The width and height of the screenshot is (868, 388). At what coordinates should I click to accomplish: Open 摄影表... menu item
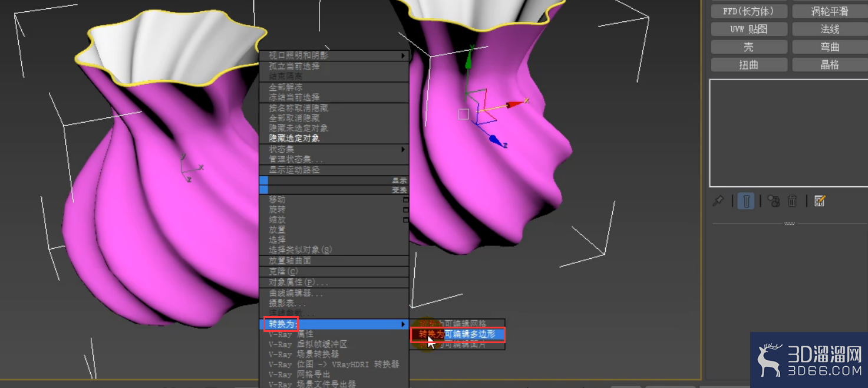[334, 303]
